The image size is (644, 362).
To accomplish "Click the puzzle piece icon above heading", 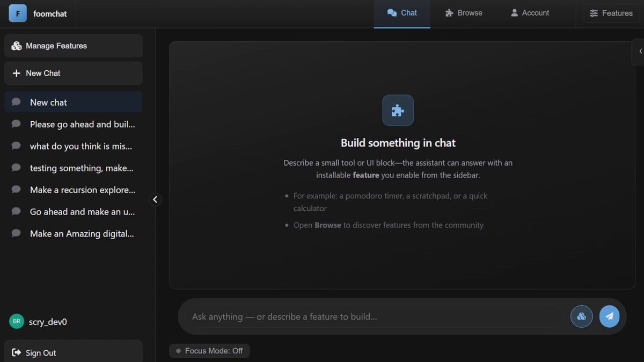I will click(398, 110).
